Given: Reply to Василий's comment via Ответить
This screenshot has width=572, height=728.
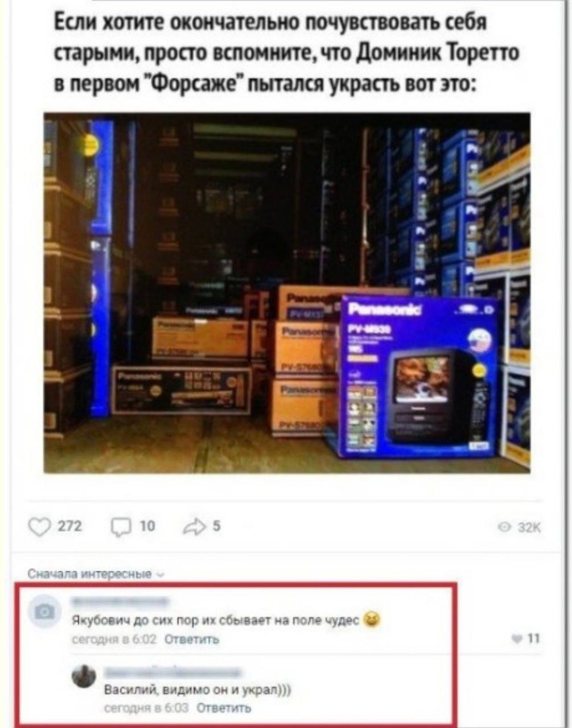Looking at the screenshot, I should click(x=224, y=708).
